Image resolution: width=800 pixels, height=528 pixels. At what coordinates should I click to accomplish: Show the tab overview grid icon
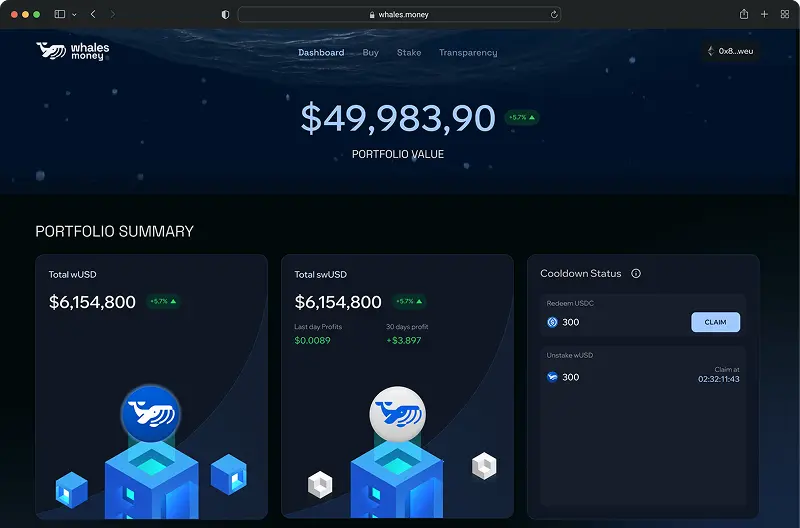click(x=785, y=14)
